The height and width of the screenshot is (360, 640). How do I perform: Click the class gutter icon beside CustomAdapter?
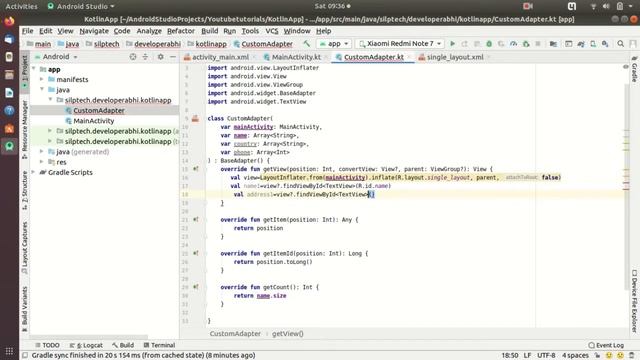tap(196, 118)
